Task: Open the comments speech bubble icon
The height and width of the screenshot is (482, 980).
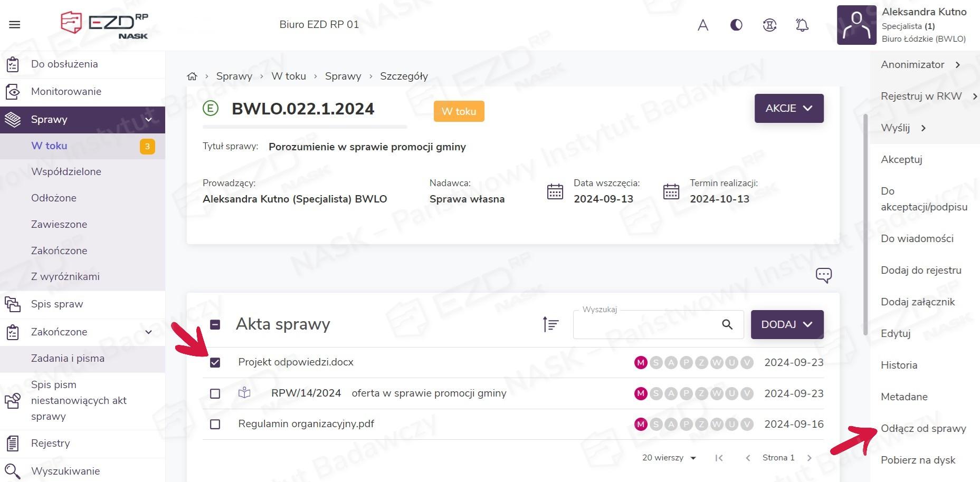Action: click(823, 275)
